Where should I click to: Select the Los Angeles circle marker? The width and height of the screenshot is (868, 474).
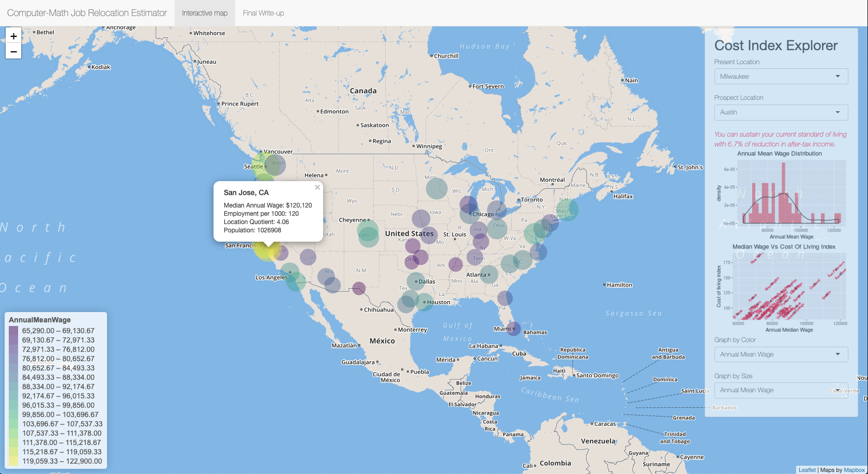coord(290,272)
